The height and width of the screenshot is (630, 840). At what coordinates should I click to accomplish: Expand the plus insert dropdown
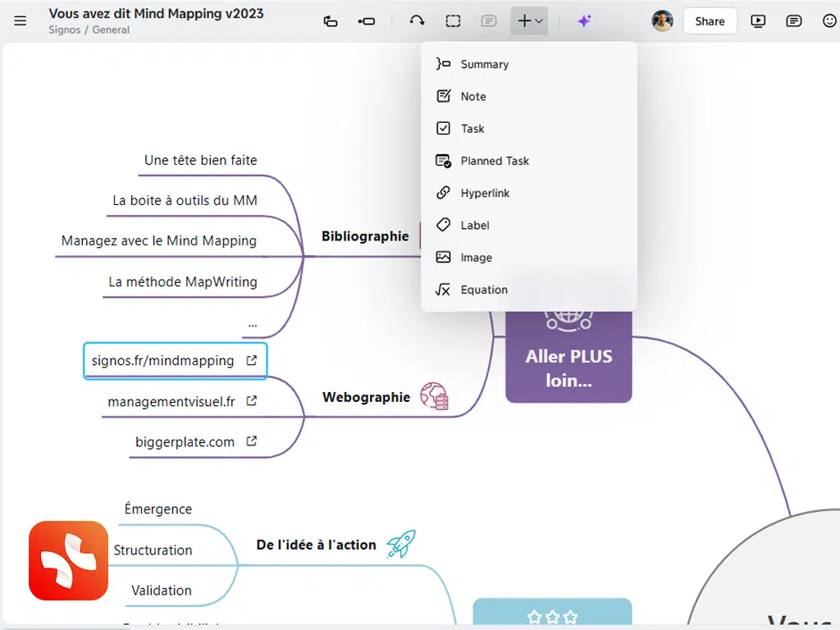click(x=530, y=21)
